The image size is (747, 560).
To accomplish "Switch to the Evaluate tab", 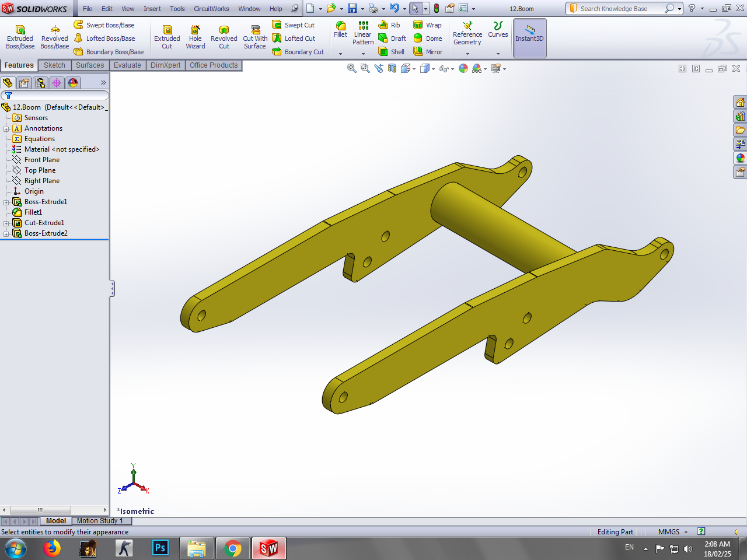I will pos(127,65).
